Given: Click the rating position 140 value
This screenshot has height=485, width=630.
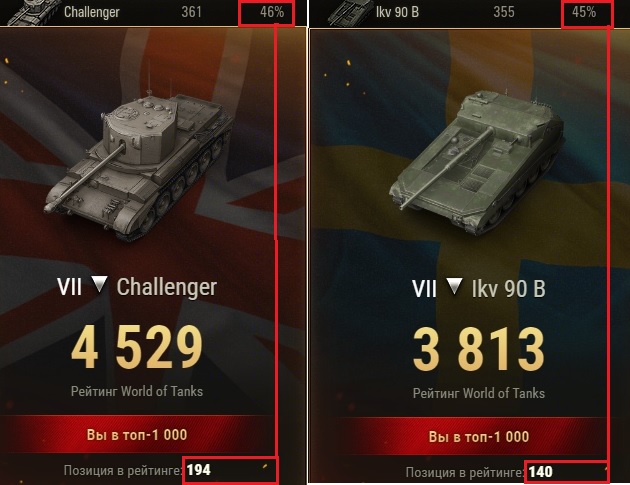Looking at the screenshot, I should (540, 471).
